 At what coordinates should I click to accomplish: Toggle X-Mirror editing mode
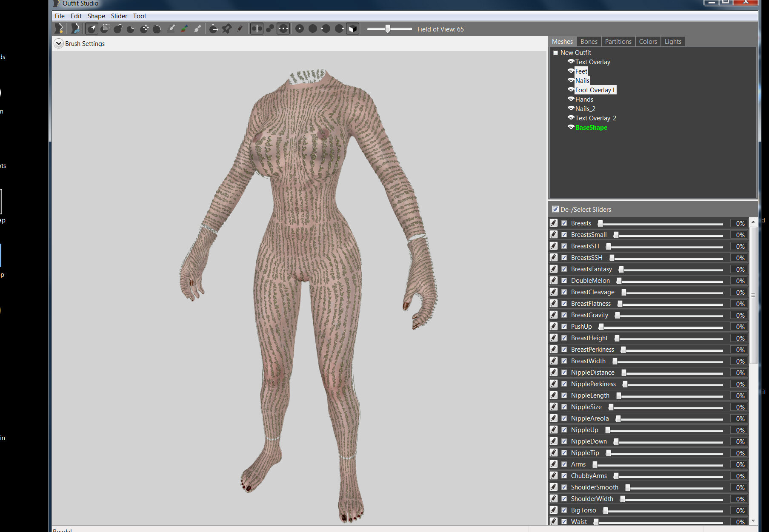[x=257, y=28]
